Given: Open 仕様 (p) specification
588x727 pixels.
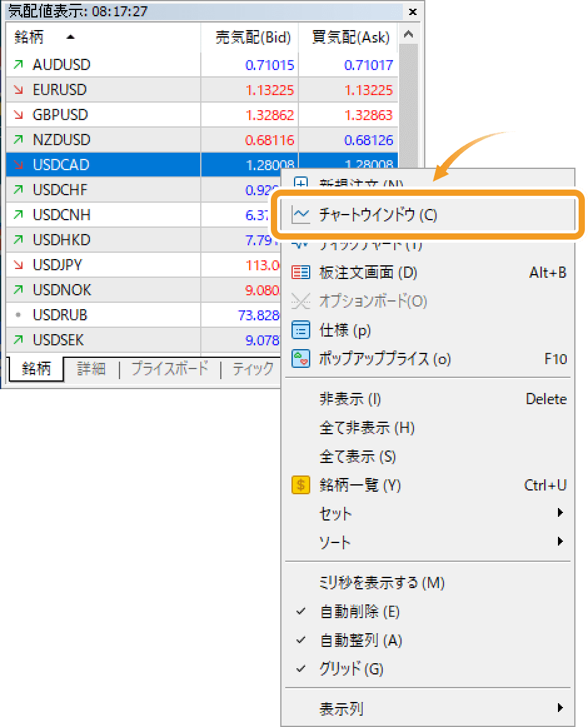Looking at the screenshot, I should tap(427, 330).
